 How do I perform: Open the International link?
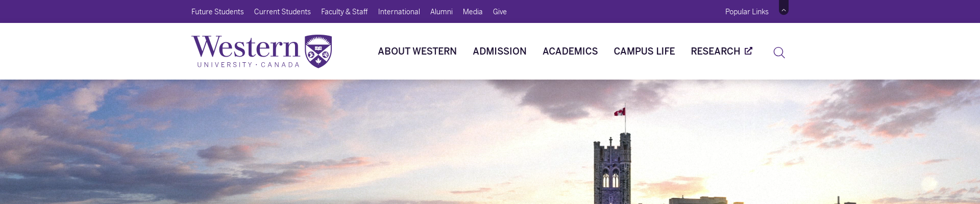pyautogui.click(x=399, y=12)
